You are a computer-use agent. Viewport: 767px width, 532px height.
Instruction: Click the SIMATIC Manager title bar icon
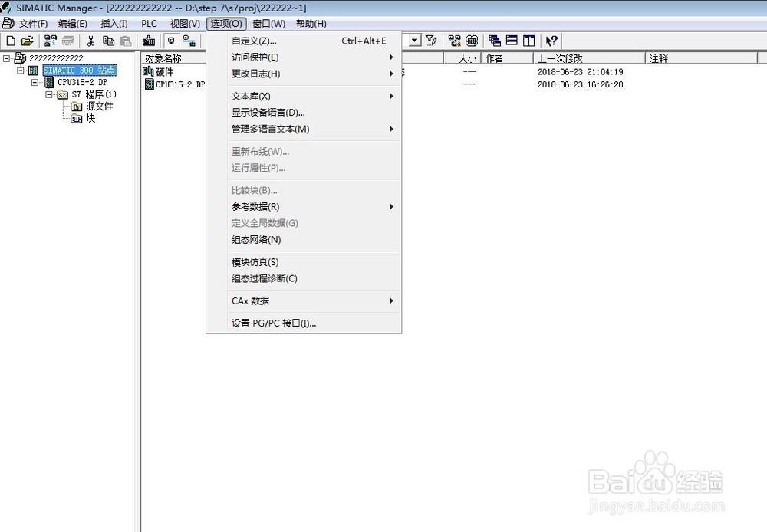coord(6,8)
